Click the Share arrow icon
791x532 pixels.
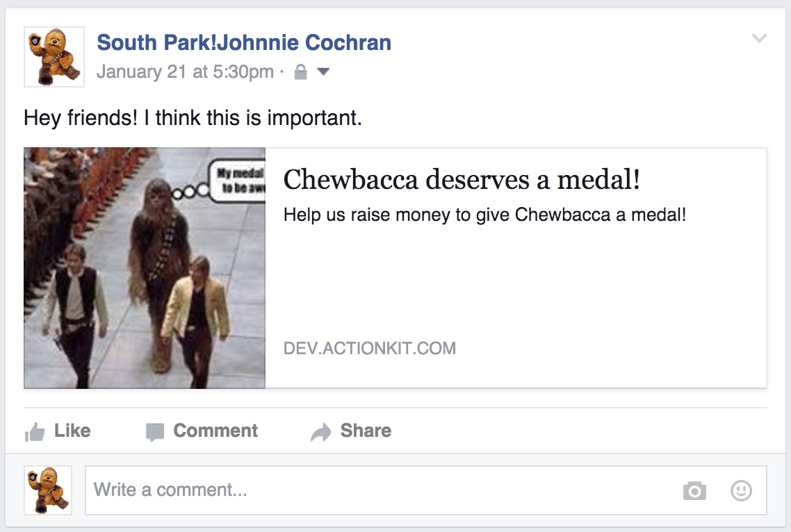321,432
